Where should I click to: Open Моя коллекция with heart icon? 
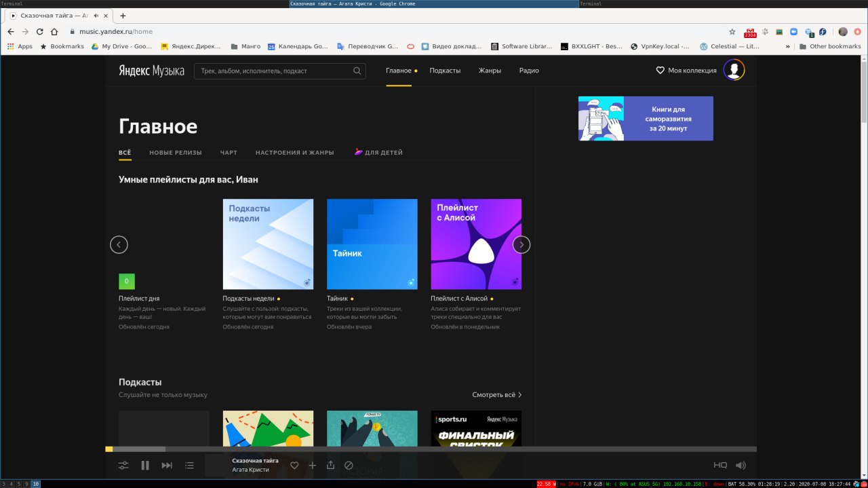pos(686,71)
